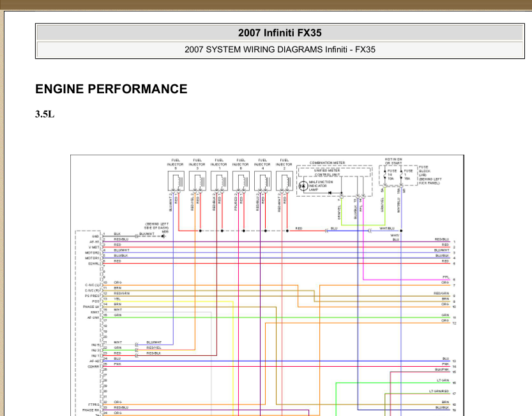This screenshot has width=532, height=416.
Task: Click the 'UNIFIED METER CONTROL UNIT' box
Action: pos(334,172)
